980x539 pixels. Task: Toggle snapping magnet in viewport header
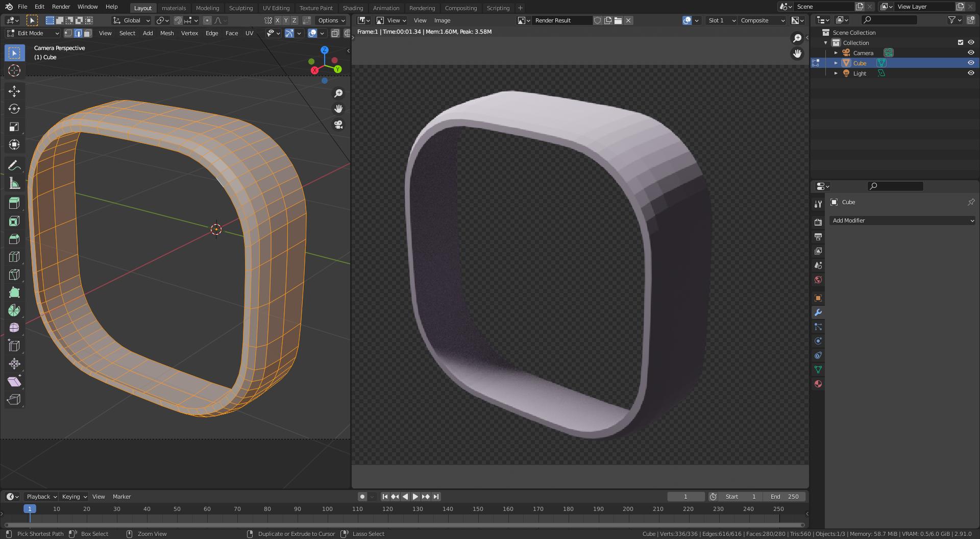click(x=178, y=20)
